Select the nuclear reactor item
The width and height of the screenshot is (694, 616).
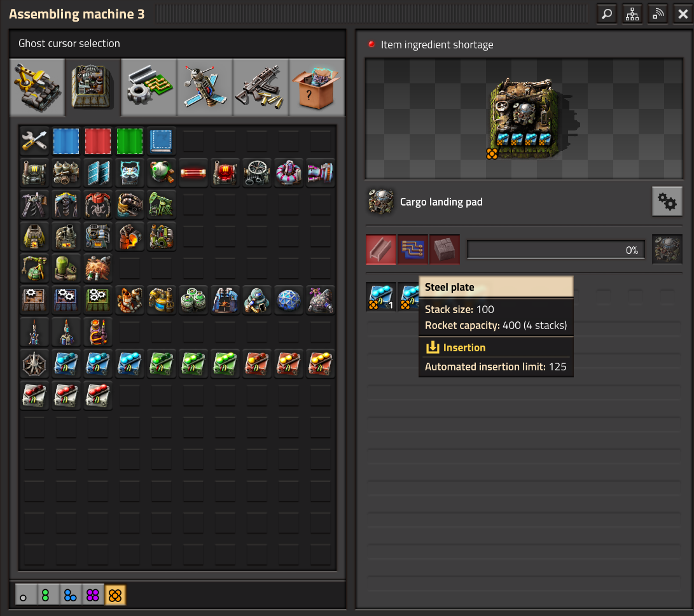click(161, 172)
